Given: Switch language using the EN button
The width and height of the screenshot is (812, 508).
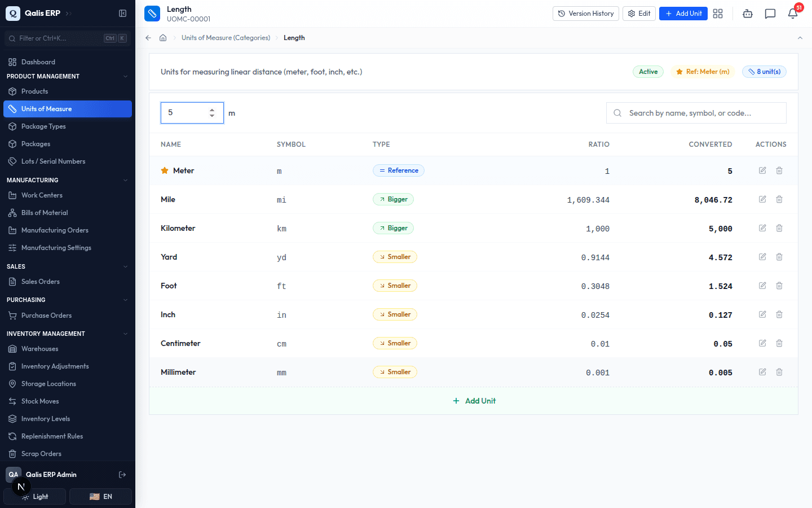Looking at the screenshot, I should [x=100, y=497].
